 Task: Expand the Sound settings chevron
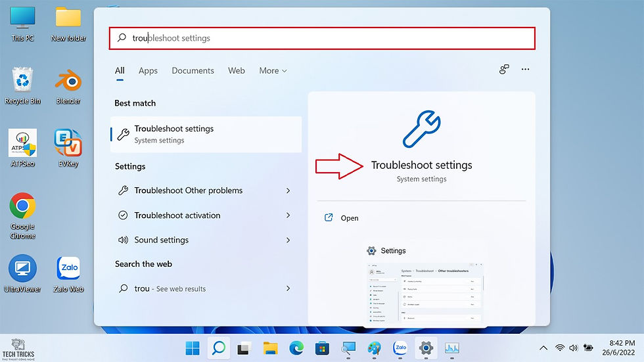point(288,240)
